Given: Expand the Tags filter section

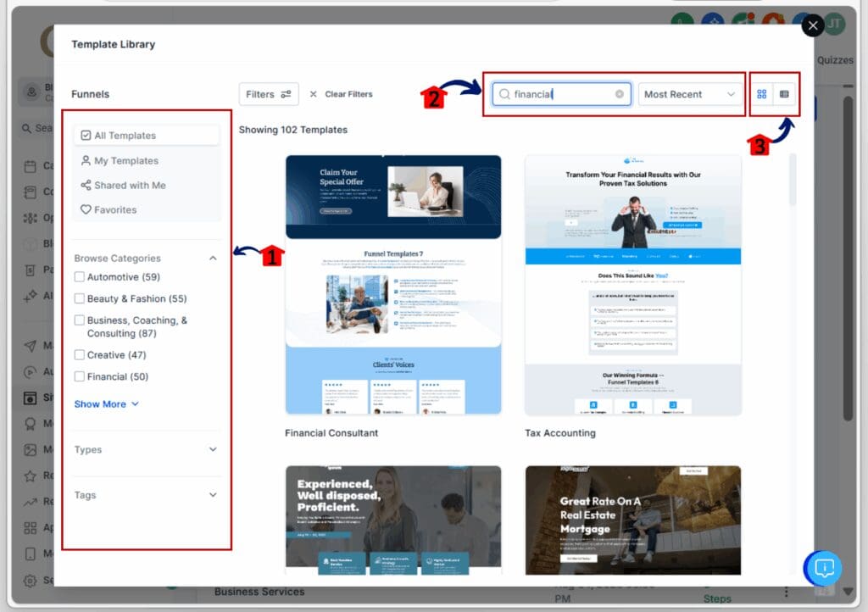Looking at the screenshot, I should 213,495.
